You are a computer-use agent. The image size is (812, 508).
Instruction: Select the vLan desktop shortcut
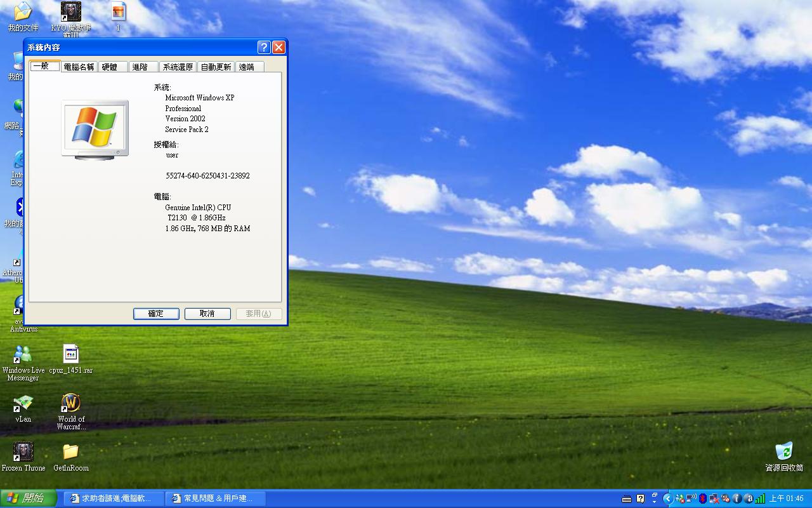pos(23,404)
